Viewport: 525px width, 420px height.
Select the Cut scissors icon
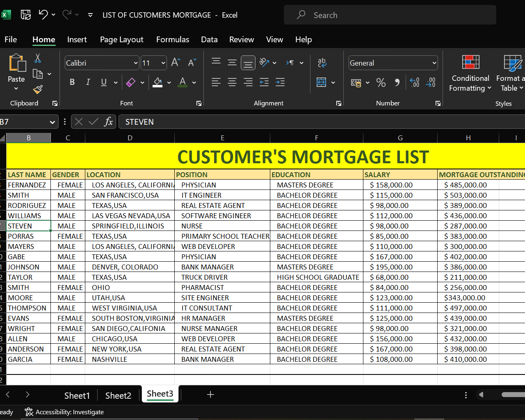point(38,59)
